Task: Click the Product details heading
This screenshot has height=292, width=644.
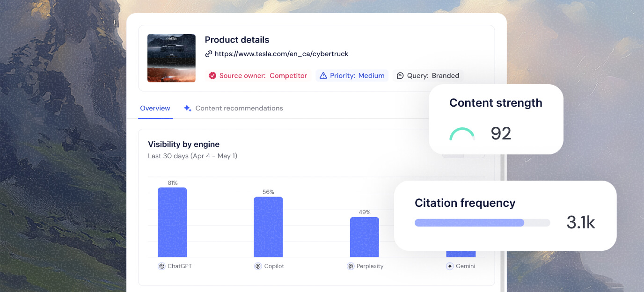Action: point(237,40)
